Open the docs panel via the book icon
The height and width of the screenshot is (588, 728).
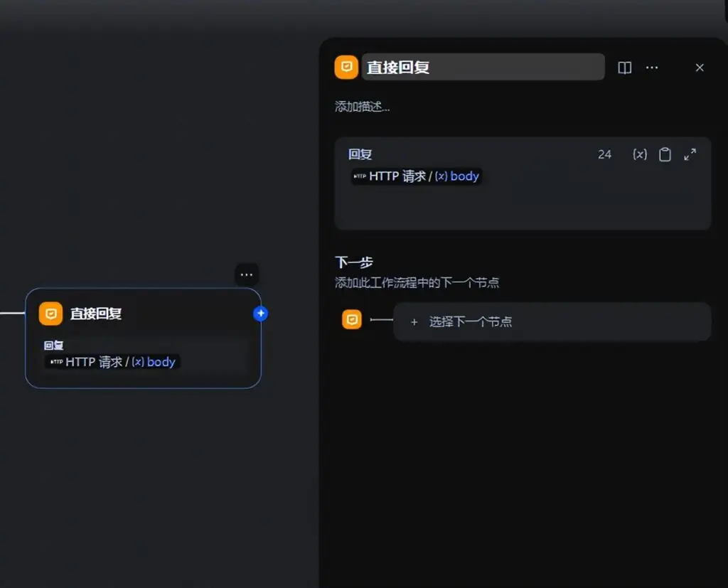click(624, 68)
